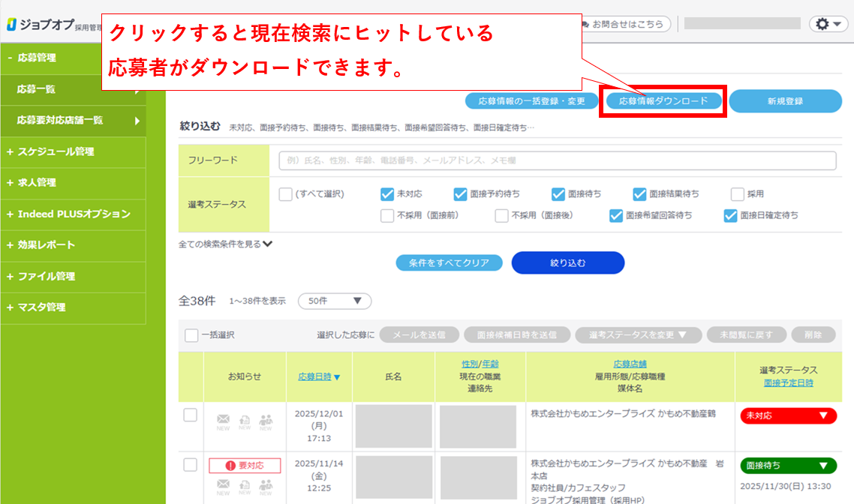Sort by the 応募日時 column header
Screen dimensions: 854x504
click(318, 376)
